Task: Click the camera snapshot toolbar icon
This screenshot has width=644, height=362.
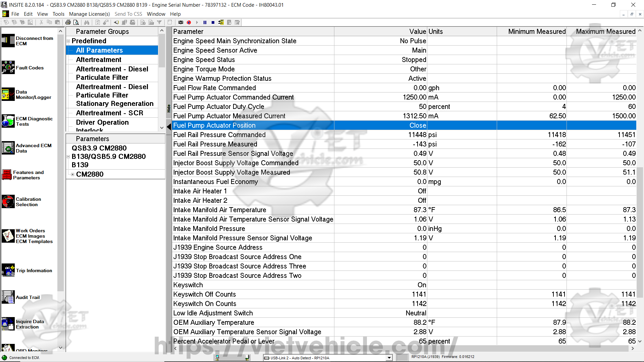Action: click(181, 22)
